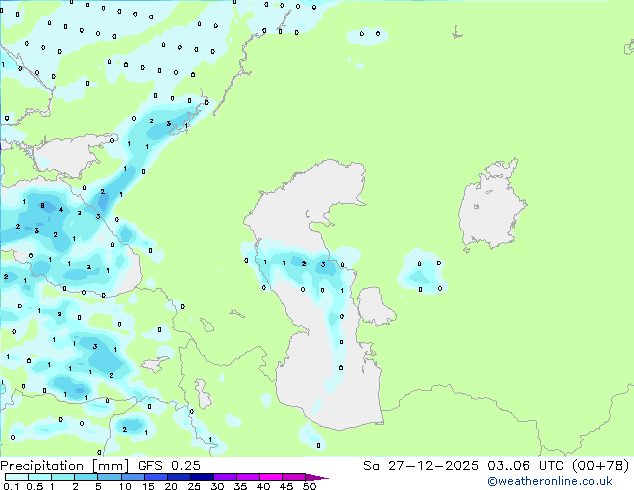Screen dimensions: 634x490
Task: Click the legend label '15'
Action: pos(148,486)
